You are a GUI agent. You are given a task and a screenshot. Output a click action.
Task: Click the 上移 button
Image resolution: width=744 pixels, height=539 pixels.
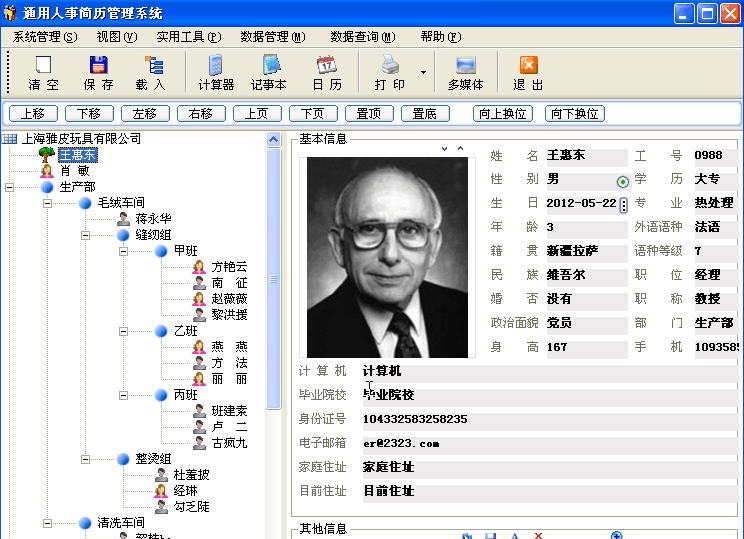[x=33, y=113]
